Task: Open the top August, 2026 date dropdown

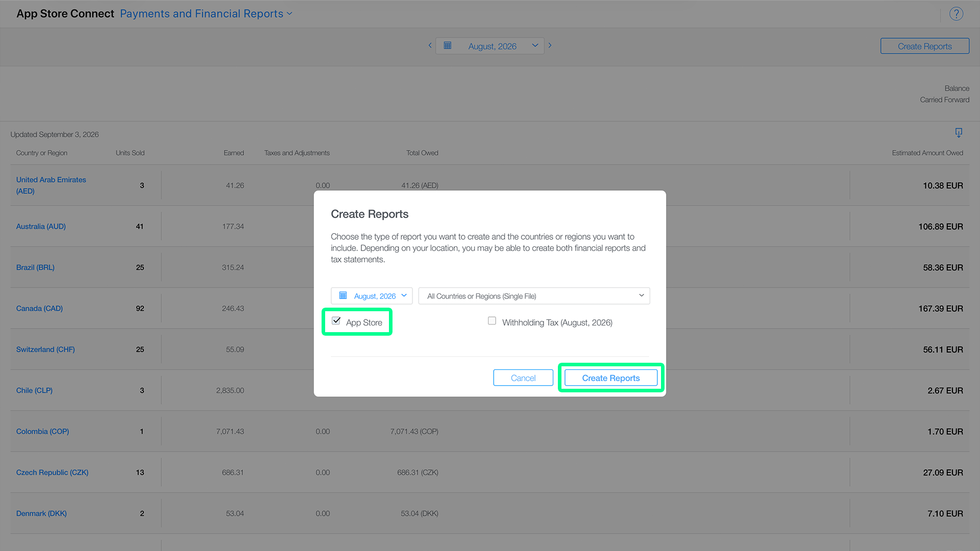Action: pyautogui.click(x=489, y=46)
